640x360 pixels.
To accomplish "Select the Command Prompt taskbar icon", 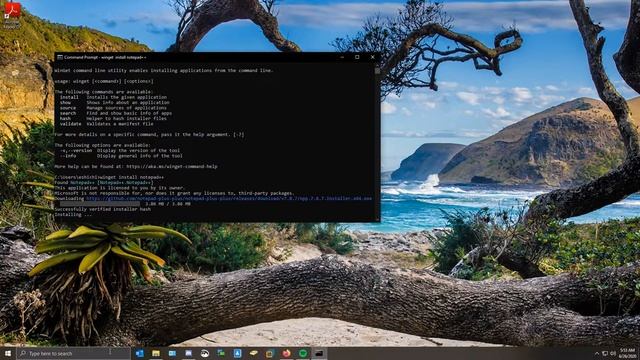I will click(x=319, y=353).
